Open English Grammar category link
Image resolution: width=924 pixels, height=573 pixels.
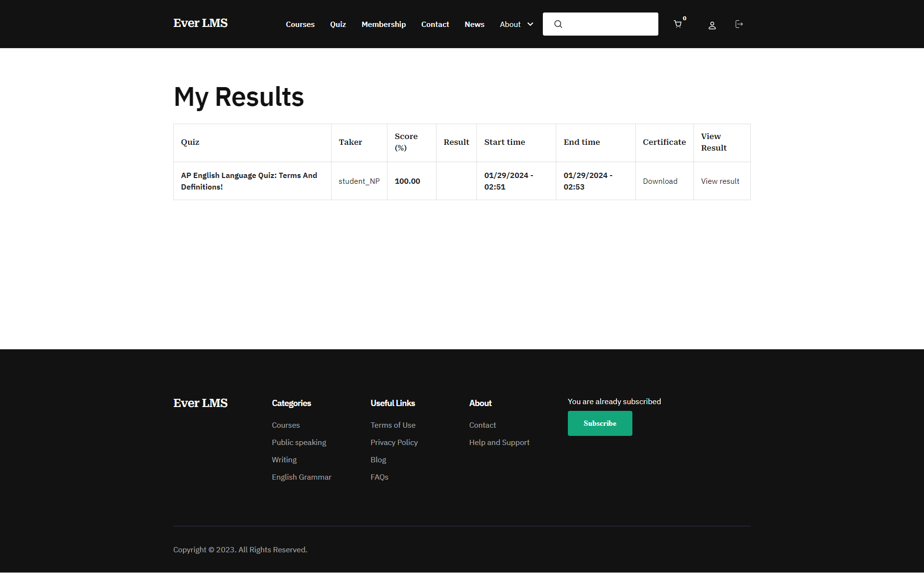301,477
